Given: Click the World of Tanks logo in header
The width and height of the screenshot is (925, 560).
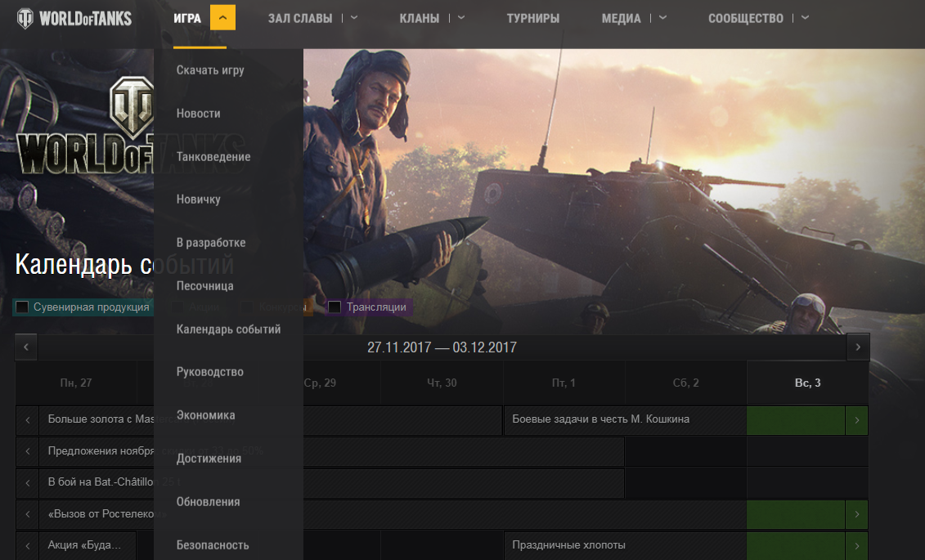Looking at the screenshot, I should [x=74, y=18].
